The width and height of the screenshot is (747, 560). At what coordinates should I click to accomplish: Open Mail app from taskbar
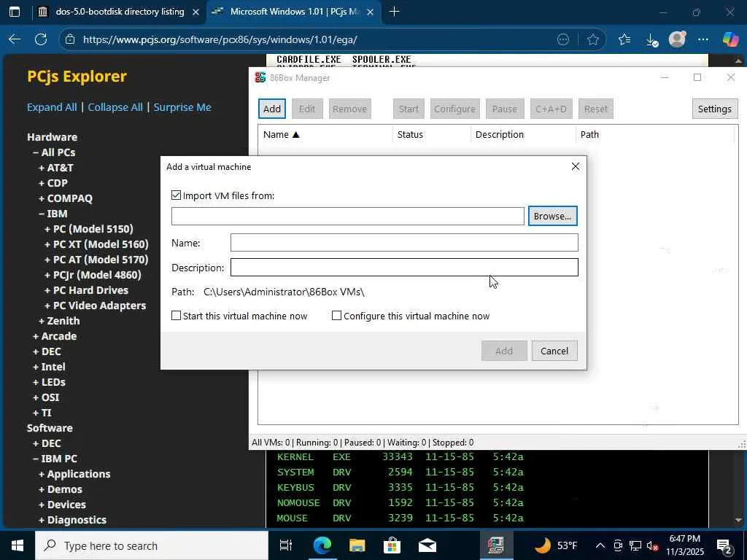427,545
